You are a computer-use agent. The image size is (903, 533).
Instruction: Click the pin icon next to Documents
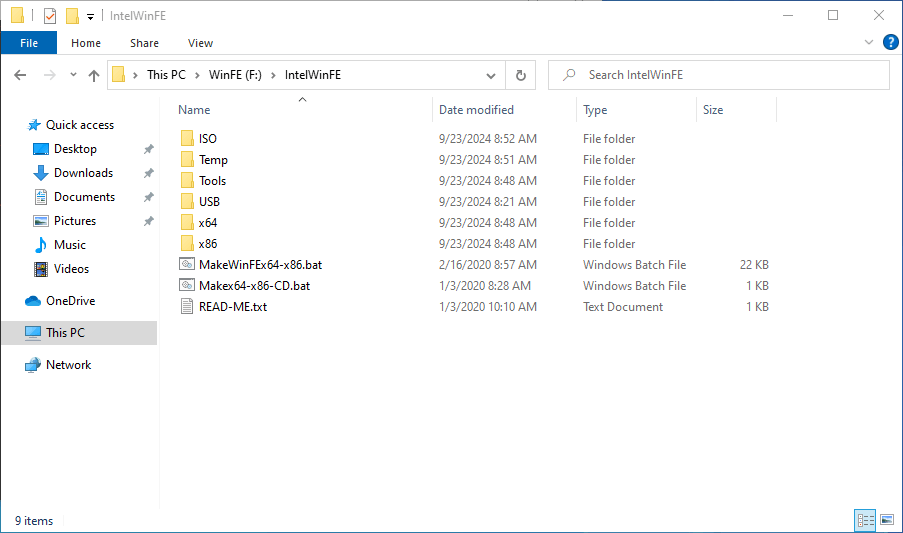[x=149, y=197]
